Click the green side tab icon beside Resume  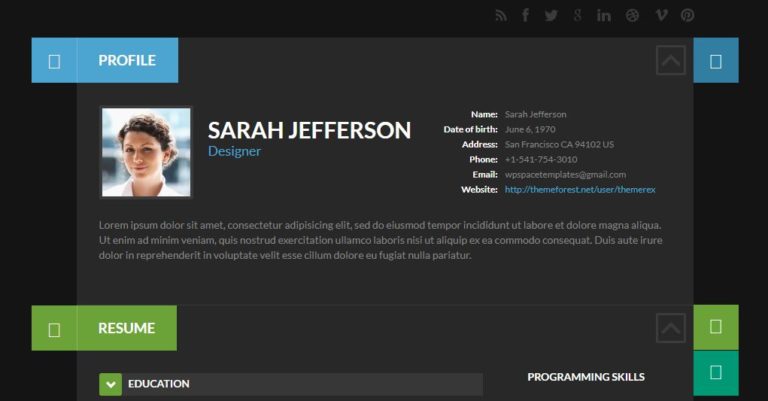pyautogui.click(x=716, y=327)
